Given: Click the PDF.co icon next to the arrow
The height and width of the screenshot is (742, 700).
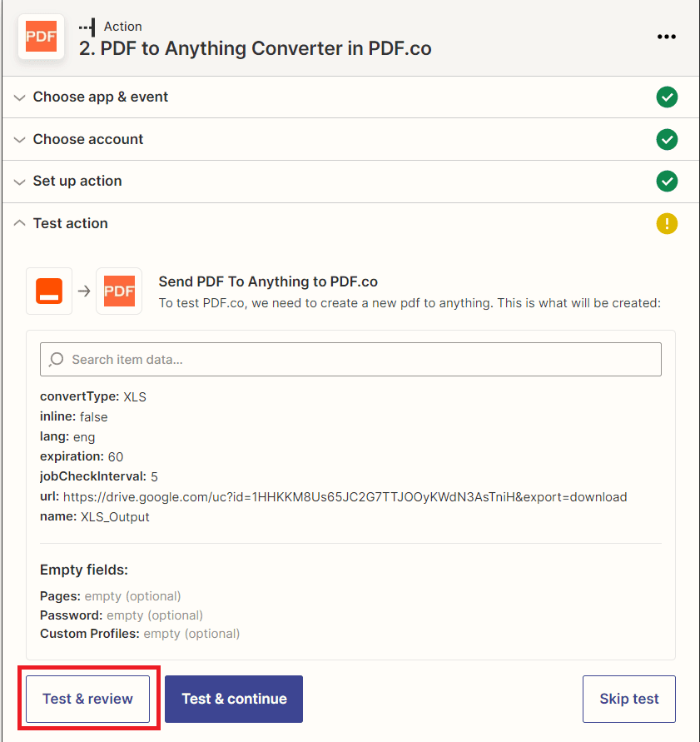Looking at the screenshot, I should [x=119, y=291].
